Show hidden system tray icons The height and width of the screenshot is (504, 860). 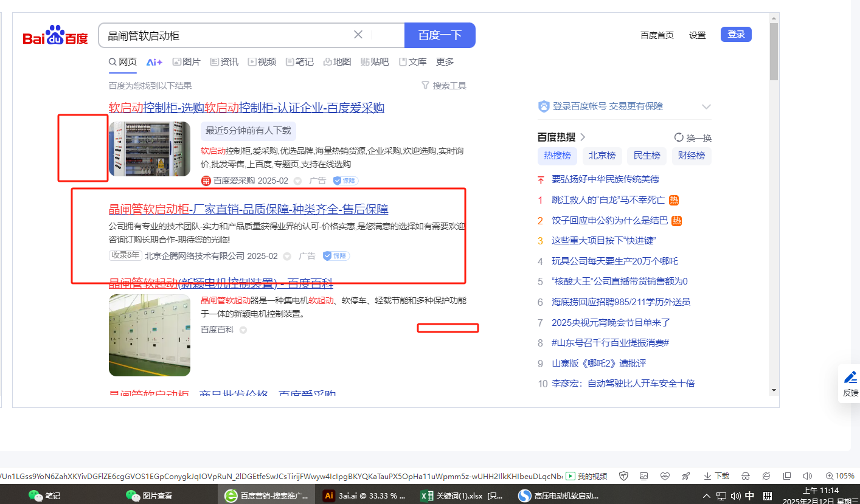point(706,495)
